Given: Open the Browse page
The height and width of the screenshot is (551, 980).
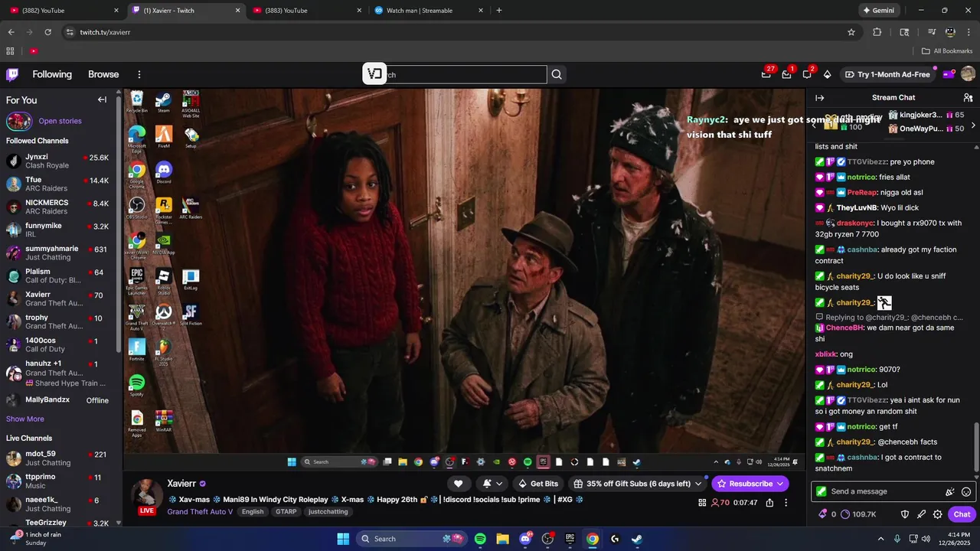Looking at the screenshot, I should (x=103, y=74).
